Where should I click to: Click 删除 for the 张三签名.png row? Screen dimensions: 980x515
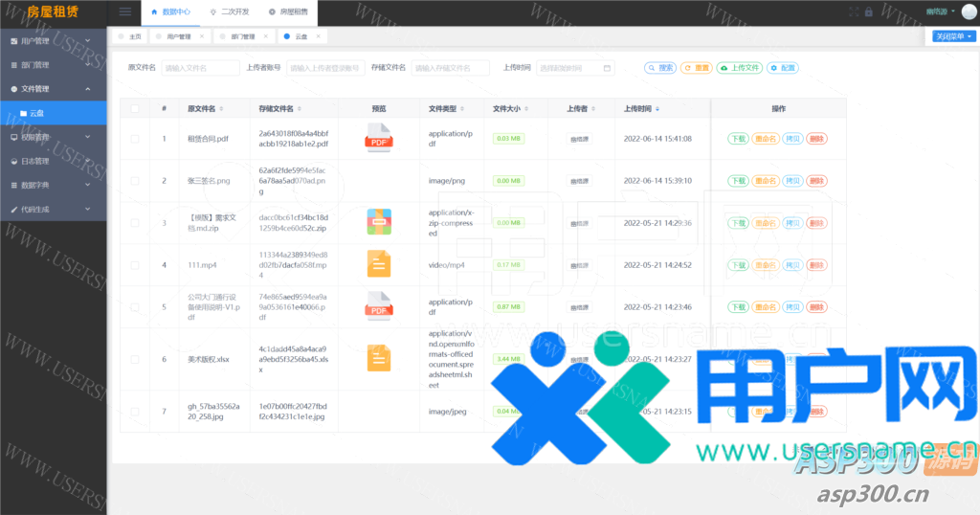point(816,181)
